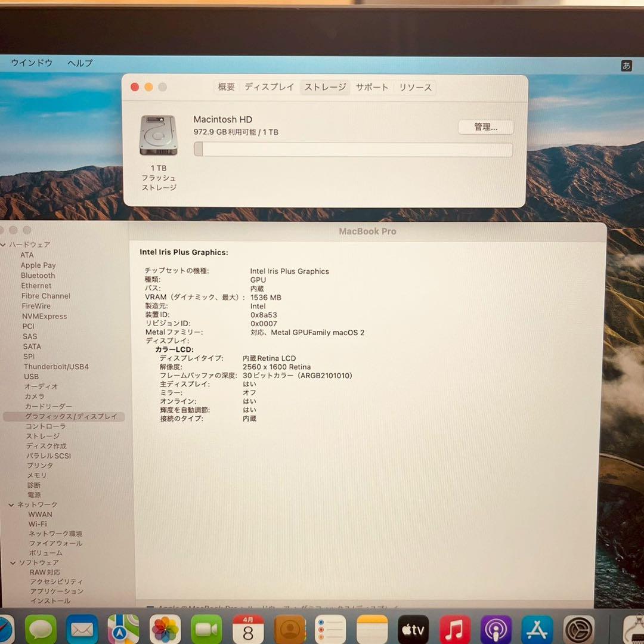Click the storage usage bar
The width and height of the screenshot is (644, 644).
coord(353,149)
